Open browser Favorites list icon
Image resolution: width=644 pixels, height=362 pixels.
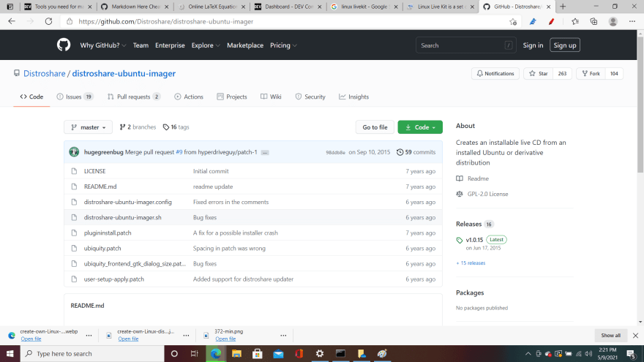click(x=575, y=22)
